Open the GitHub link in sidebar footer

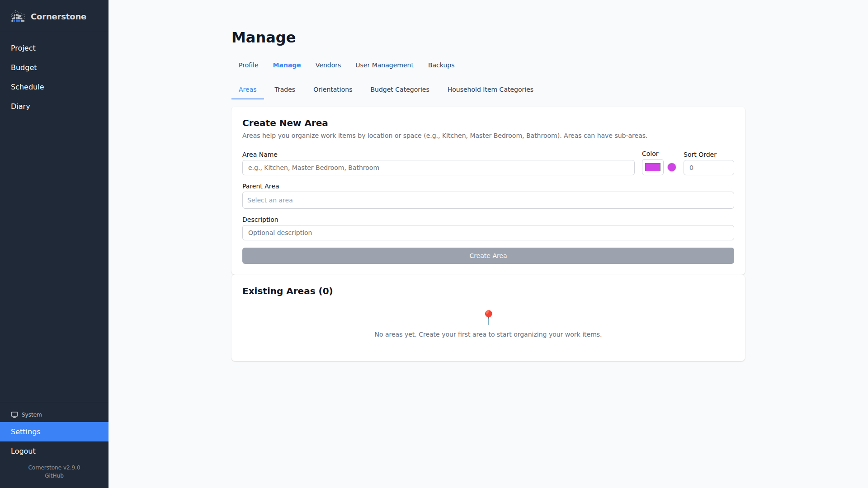click(x=54, y=476)
